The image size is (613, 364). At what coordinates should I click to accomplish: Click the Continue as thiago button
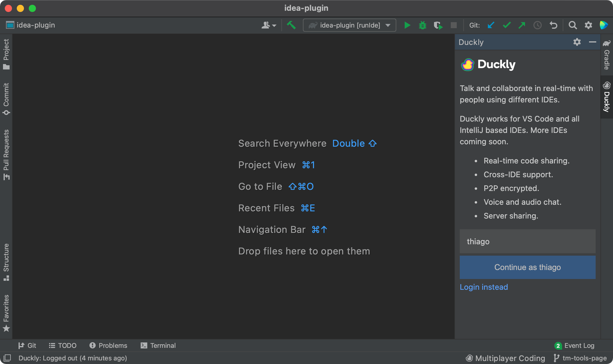527,267
